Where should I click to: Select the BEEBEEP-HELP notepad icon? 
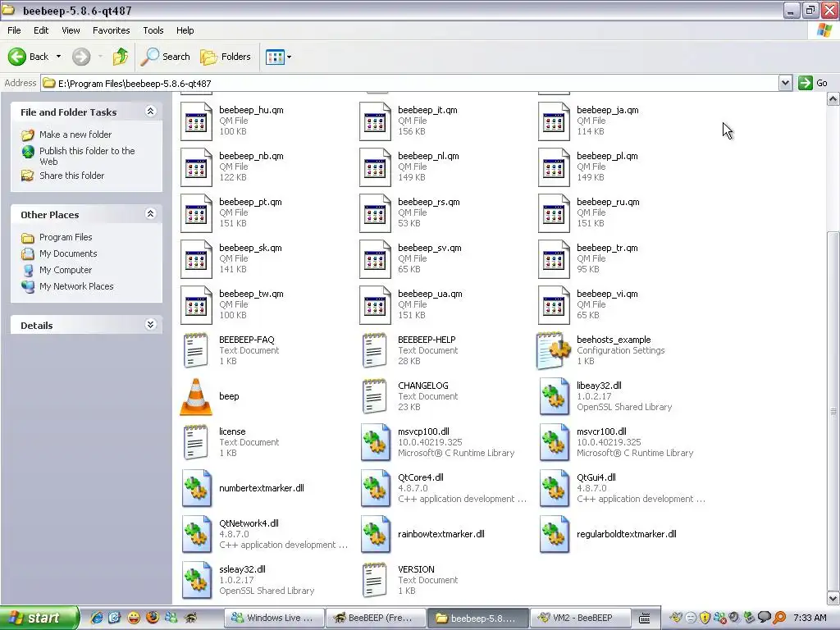coord(375,351)
